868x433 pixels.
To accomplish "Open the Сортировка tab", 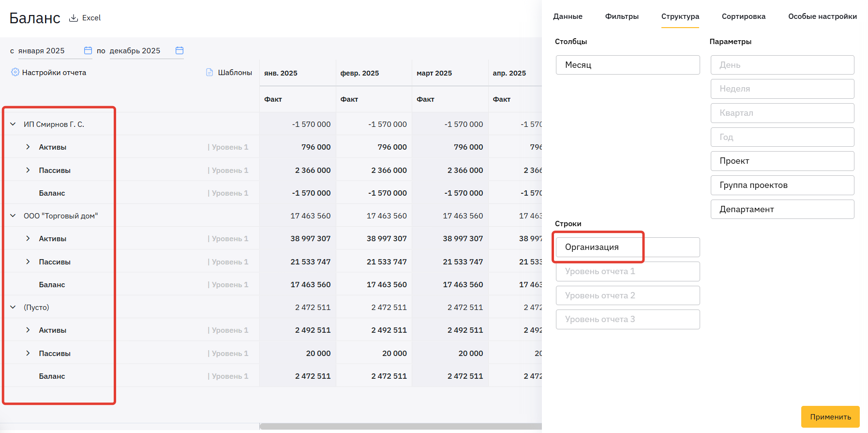I will point(743,16).
